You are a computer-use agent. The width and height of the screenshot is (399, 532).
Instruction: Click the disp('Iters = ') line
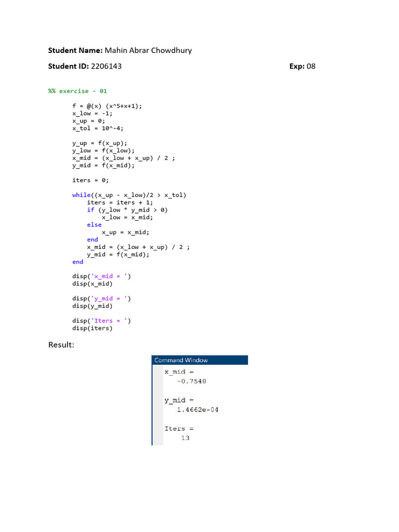pyautogui.click(x=101, y=321)
